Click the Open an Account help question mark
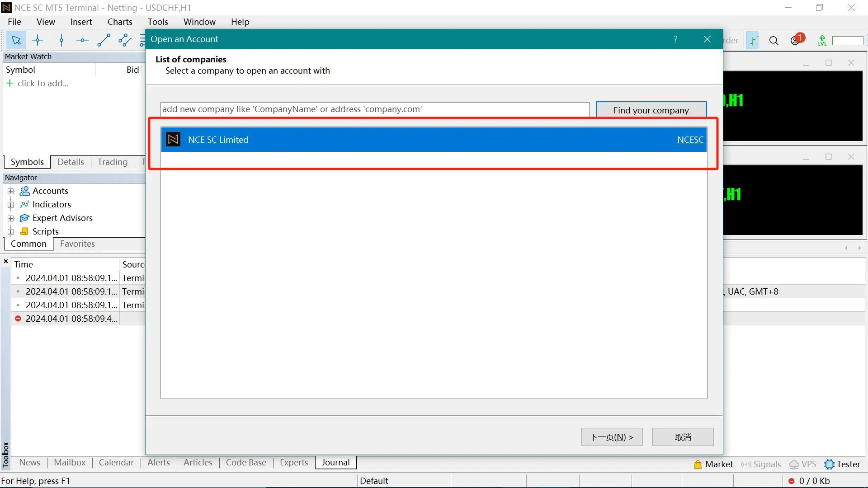 (x=675, y=39)
